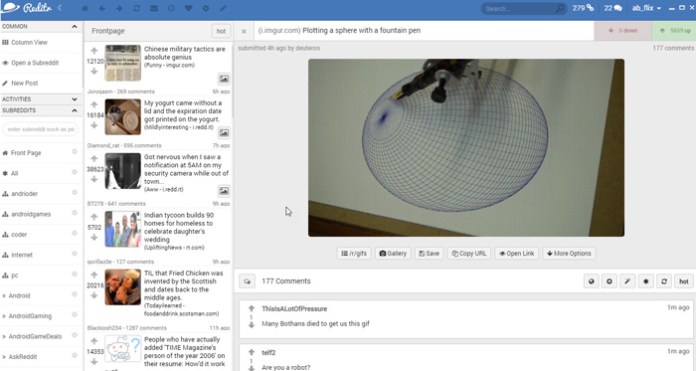
Task: Open settings gear in the top toolbar
Action: coord(206,8)
